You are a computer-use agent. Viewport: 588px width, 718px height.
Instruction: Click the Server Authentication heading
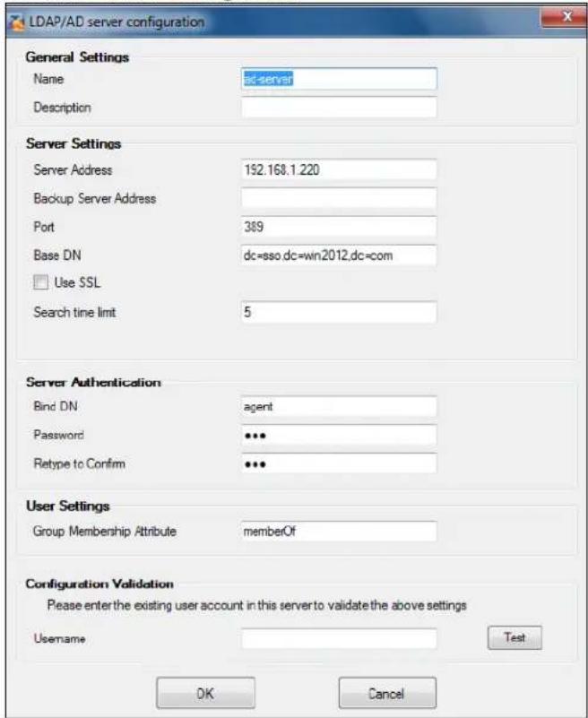tap(93, 382)
